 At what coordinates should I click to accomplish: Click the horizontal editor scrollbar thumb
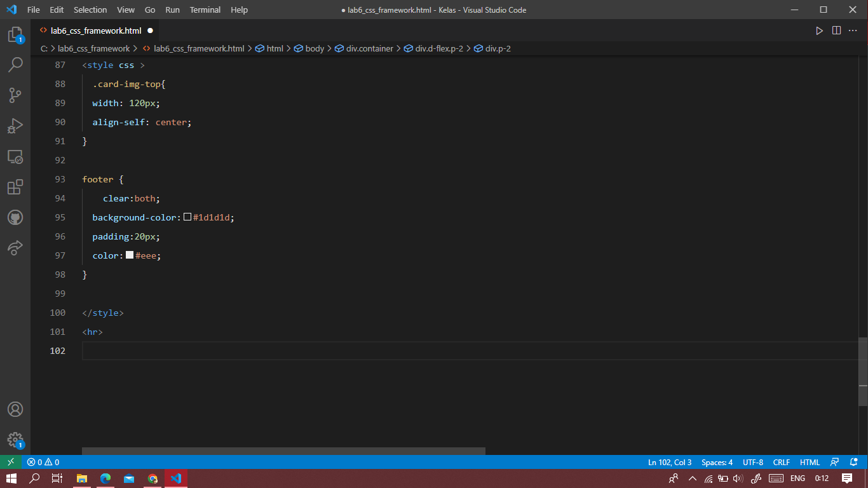[283, 451]
